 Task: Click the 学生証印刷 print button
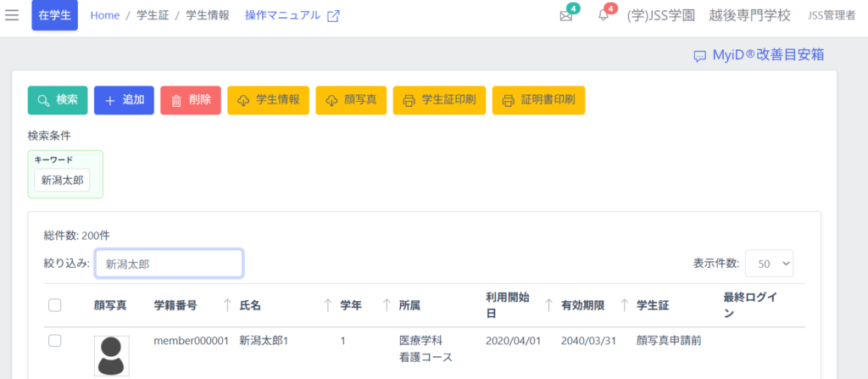pos(438,100)
